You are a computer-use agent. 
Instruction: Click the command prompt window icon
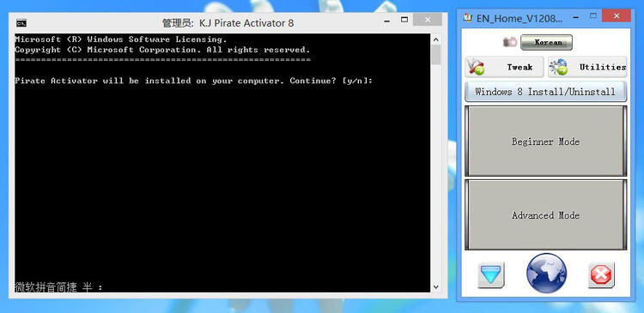pyautogui.click(x=21, y=23)
